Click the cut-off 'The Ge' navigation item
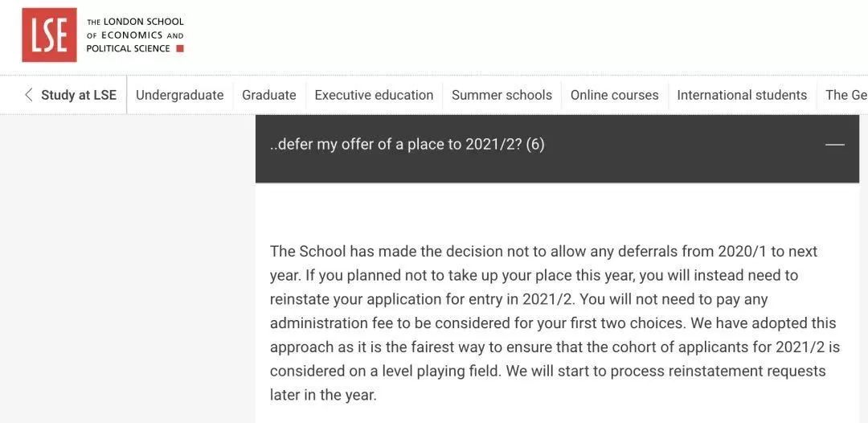868x423 pixels. click(845, 95)
